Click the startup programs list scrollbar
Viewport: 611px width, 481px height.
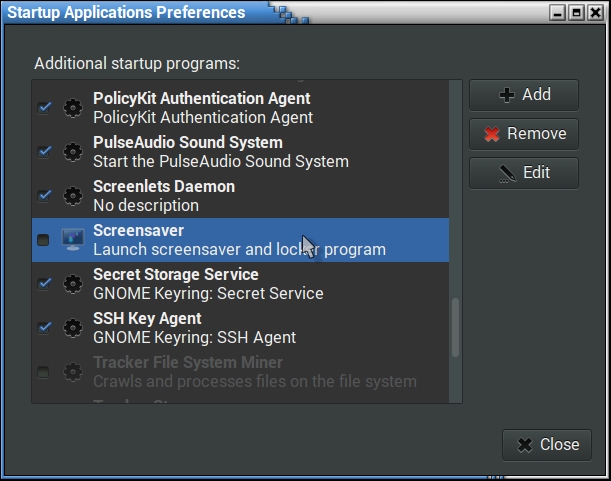455,326
